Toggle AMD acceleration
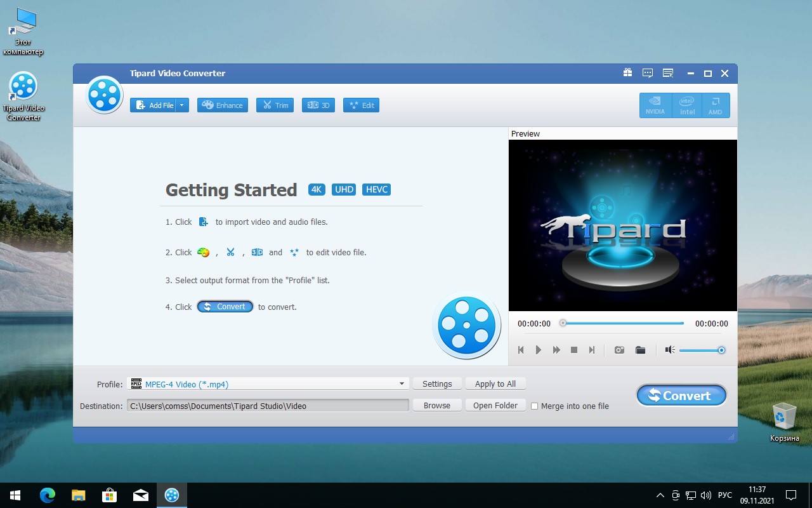 coord(716,105)
